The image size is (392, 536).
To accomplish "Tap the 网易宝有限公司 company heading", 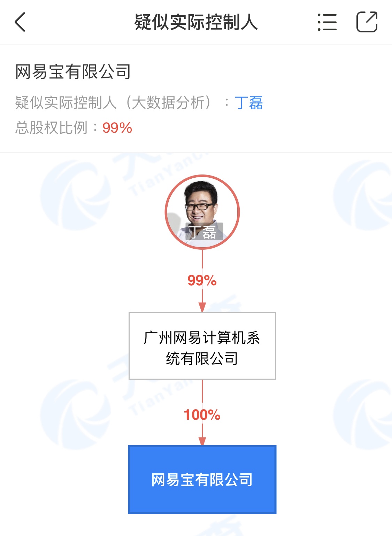I will click(x=73, y=72).
